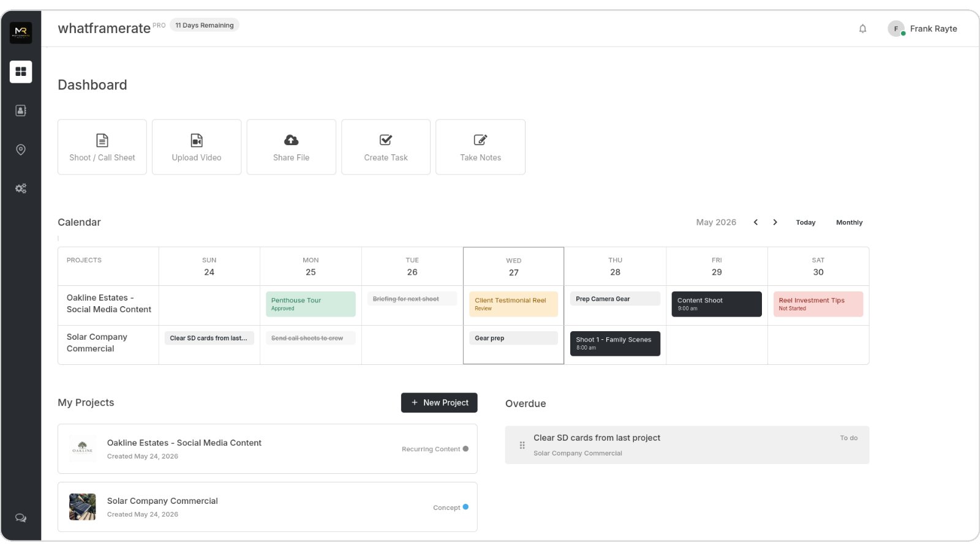Image resolution: width=980 pixels, height=551 pixels.
Task: Click the Oakline logo thumbnail
Action: (83, 449)
